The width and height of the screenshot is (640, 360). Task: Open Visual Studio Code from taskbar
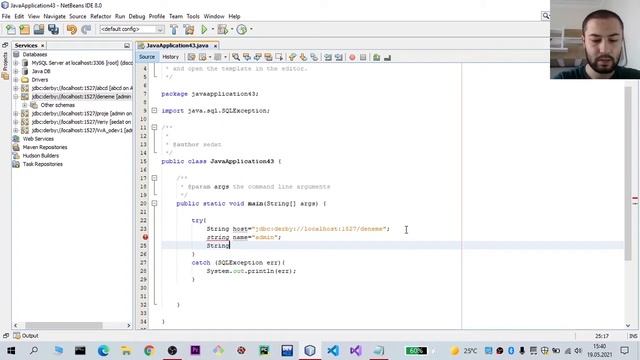tap(333, 350)
